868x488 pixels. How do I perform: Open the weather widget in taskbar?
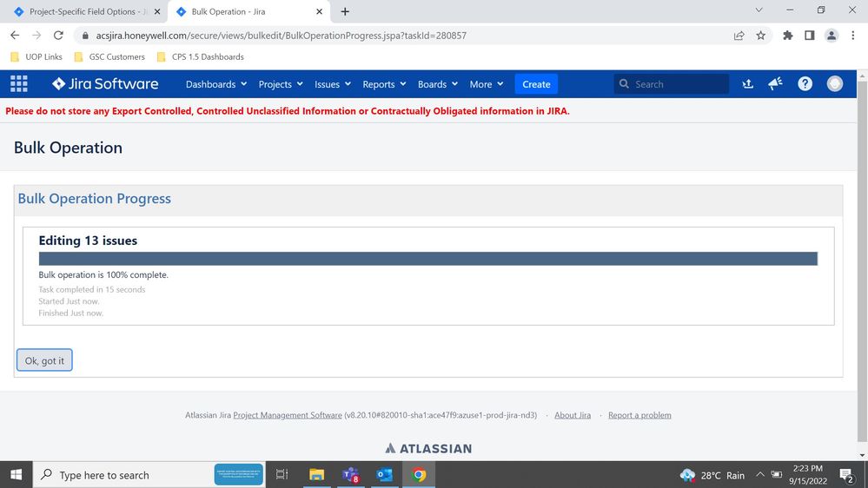(712, 475)
